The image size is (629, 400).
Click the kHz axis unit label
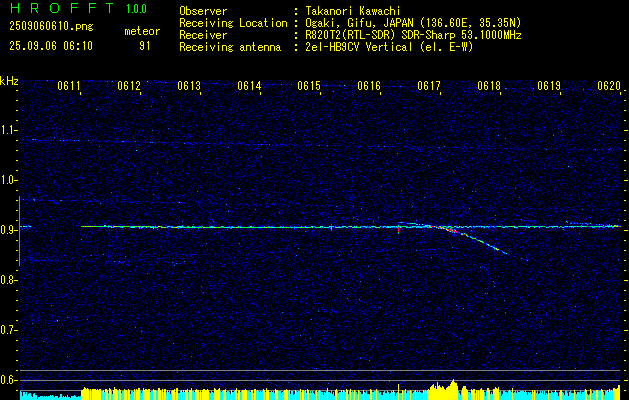point(9,81)
